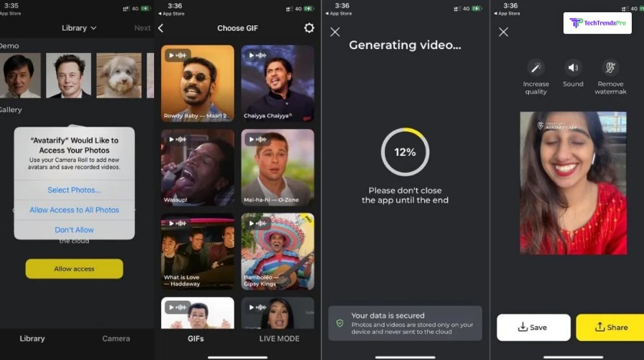644x360 pixels.
Task: Tap play-sound icon on What is Love card
Action: (x=177, y=223)
